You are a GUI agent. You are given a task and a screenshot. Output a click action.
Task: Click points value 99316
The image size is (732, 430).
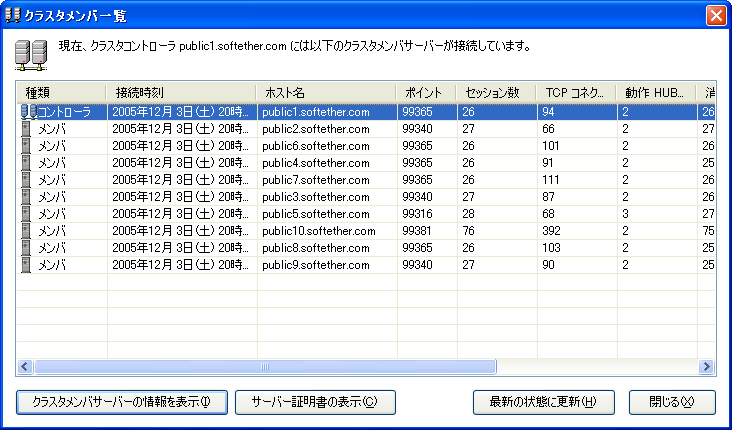pyautogui.click(x=417, y=214)
